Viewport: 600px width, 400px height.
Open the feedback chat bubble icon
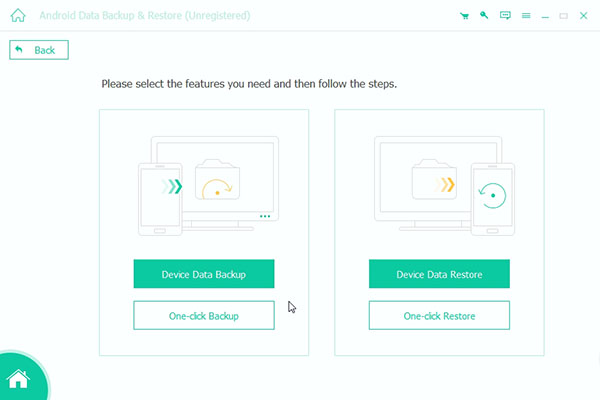pos(505,15)
